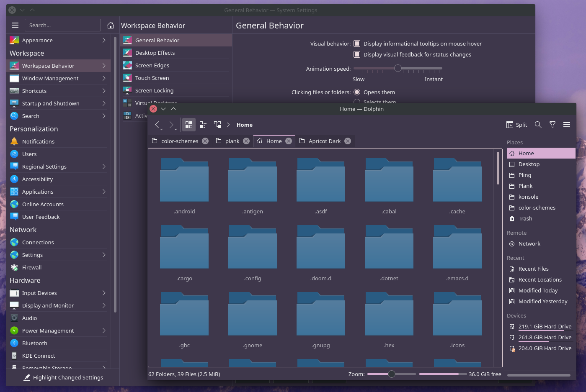The height and width of the screenshot is (392, 586).
Task: Switch to Apricot Dark tab in Dolphin
Action: (325, 141)
